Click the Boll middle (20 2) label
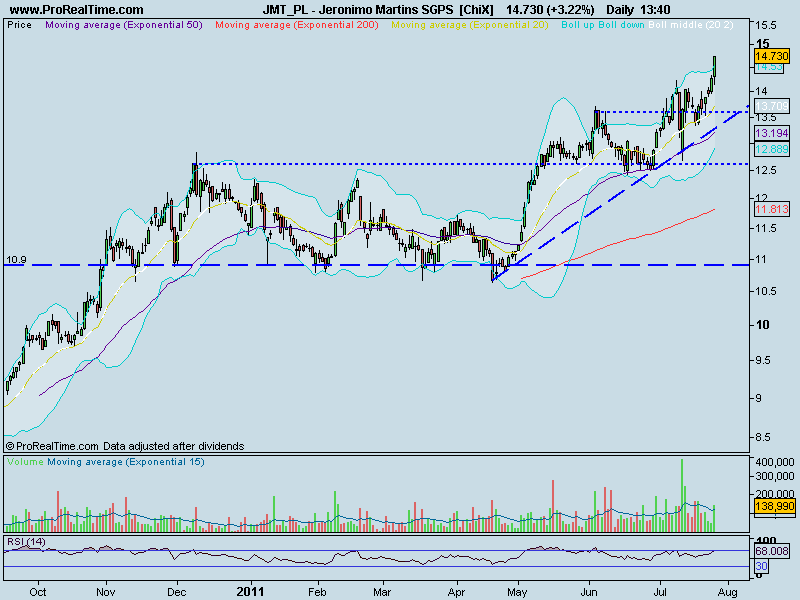 [x=691, y=25]
